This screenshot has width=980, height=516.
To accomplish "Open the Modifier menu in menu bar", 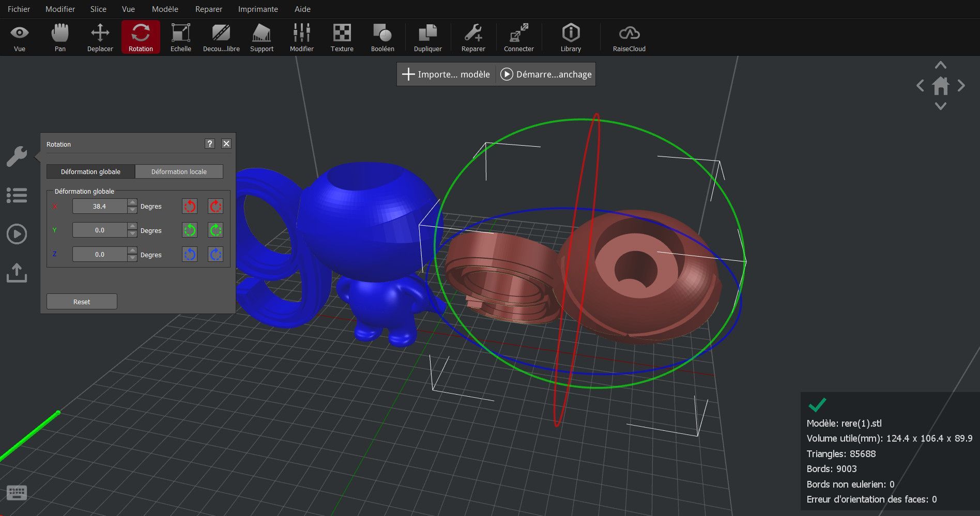I will point(60,9).
